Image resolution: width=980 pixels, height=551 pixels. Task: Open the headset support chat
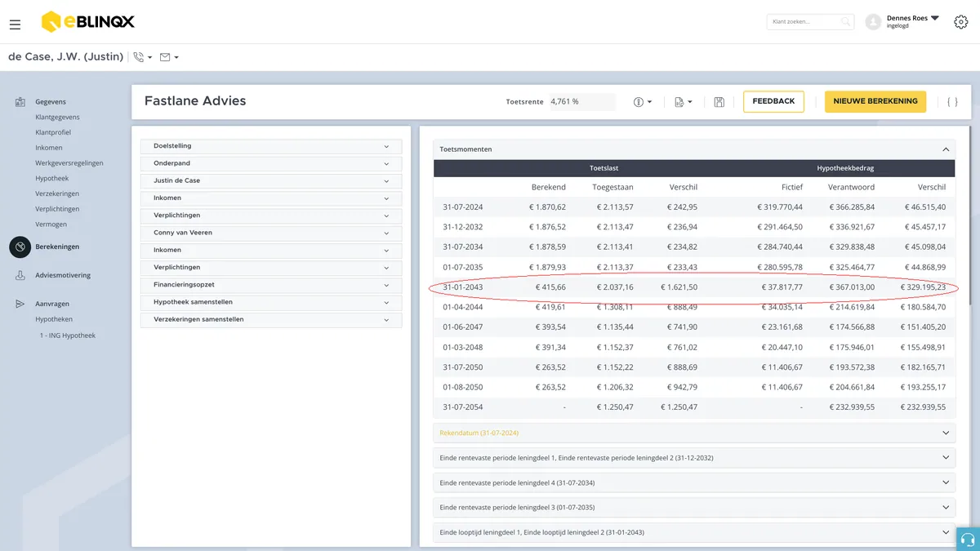[x=968, y=539]
